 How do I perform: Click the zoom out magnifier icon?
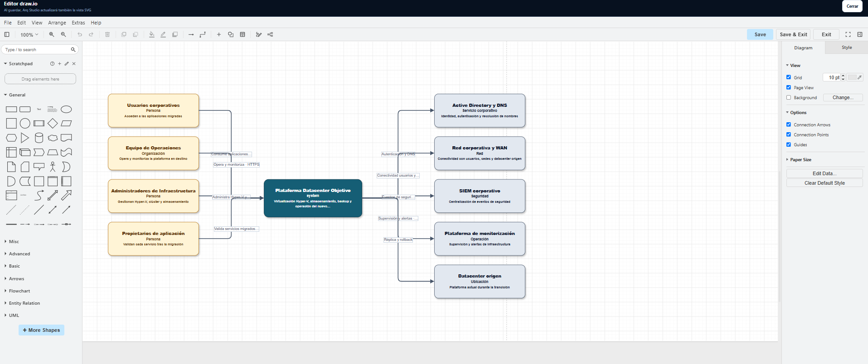63,34
